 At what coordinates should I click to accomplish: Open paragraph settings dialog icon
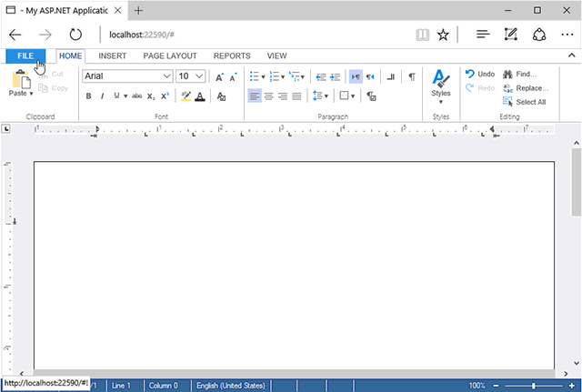[371, 96]
